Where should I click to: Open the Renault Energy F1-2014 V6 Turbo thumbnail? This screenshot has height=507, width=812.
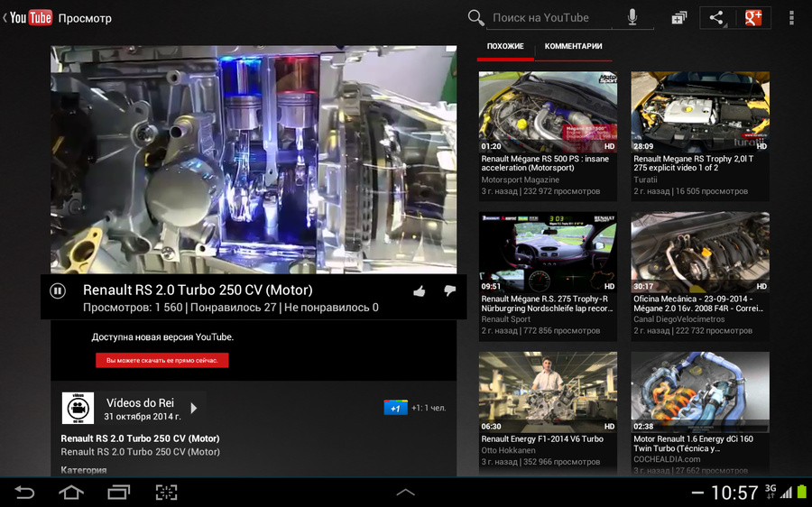pyautogui.click(x=548, y=392)
